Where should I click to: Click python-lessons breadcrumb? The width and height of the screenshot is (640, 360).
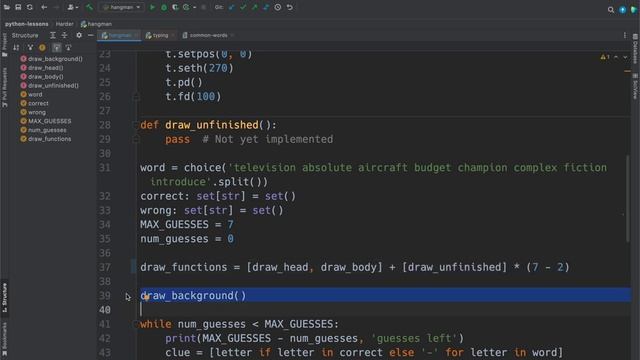click(27, 24)
